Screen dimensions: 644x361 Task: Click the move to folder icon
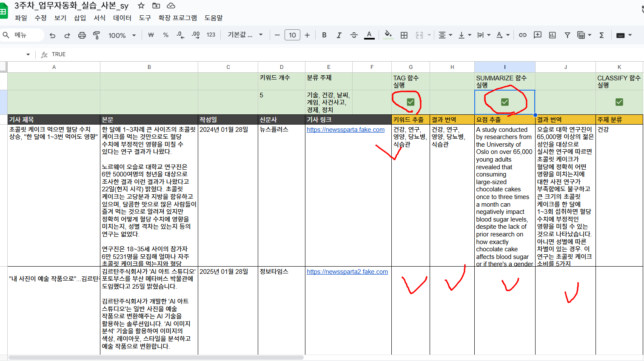tap(156, 6)
